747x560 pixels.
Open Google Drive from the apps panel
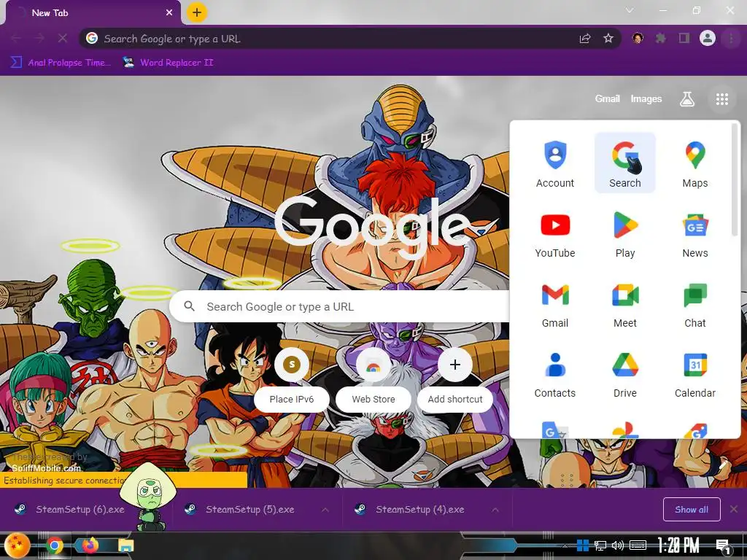pos(624,373)
